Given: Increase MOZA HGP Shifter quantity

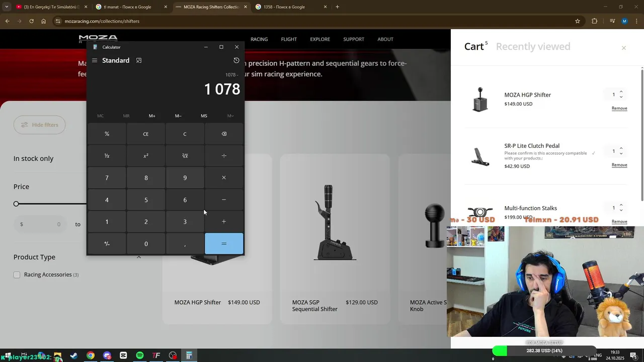Looking at the screenshot, I should (621, 92).
